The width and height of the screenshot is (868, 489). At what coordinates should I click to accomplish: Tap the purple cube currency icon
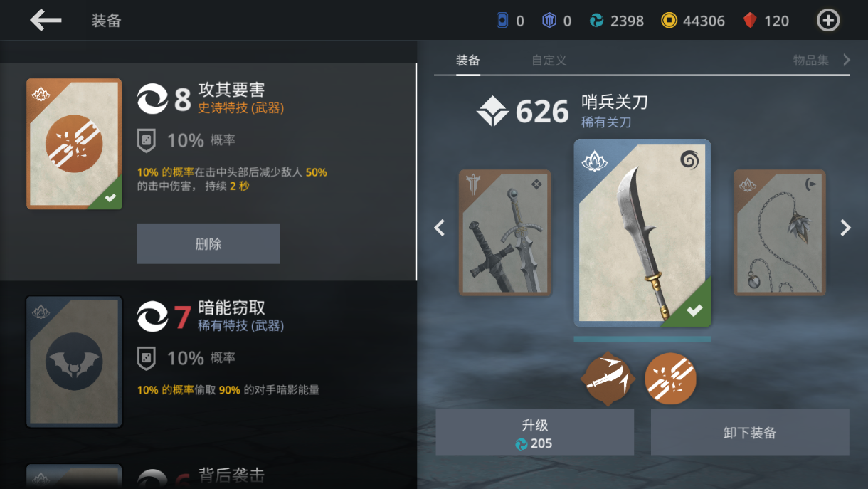[549, 21]
